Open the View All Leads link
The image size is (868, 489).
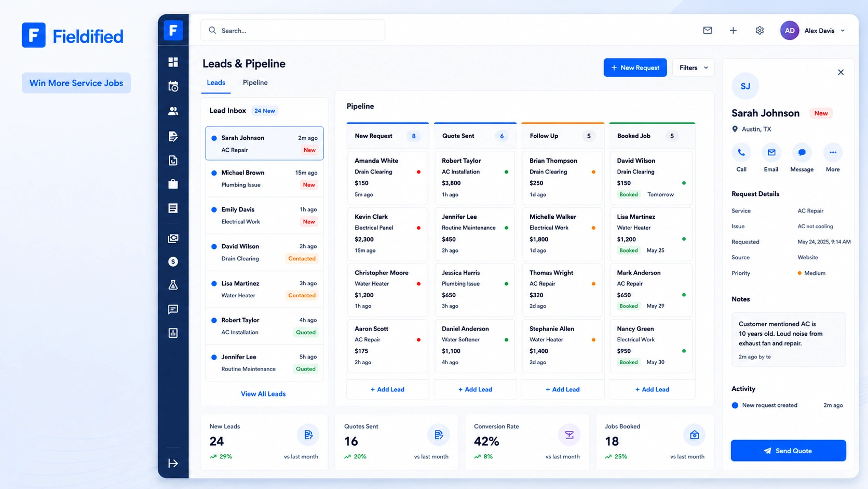(263, 394)
